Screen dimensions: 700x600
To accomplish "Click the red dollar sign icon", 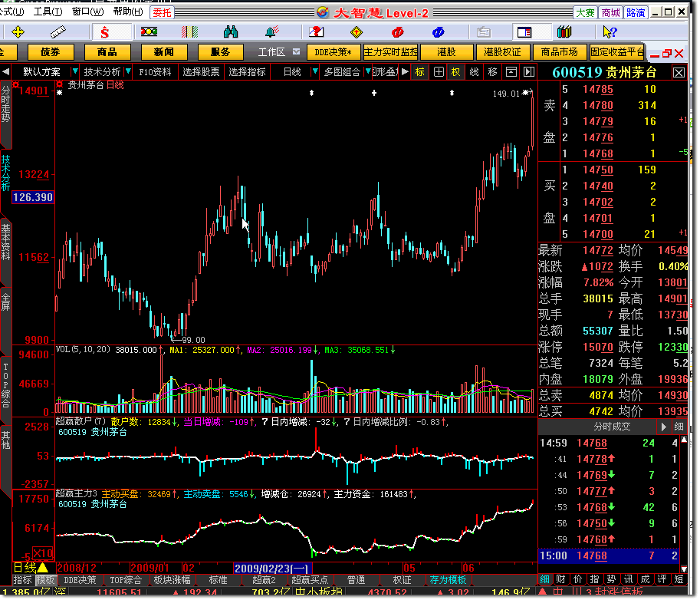I will pos(104,32).
